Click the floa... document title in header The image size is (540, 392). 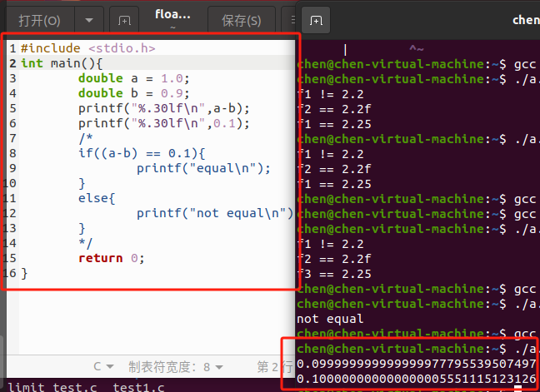[x=172, y=14]
